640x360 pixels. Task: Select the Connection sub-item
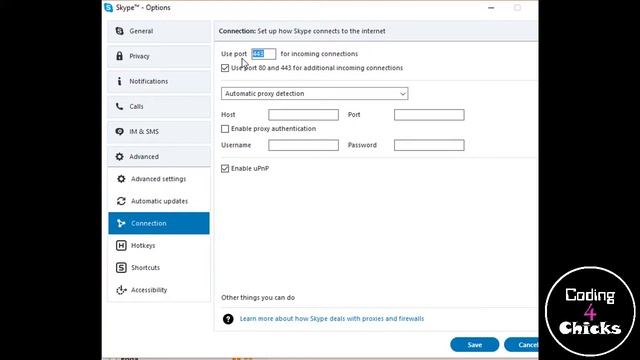point(159,223)
